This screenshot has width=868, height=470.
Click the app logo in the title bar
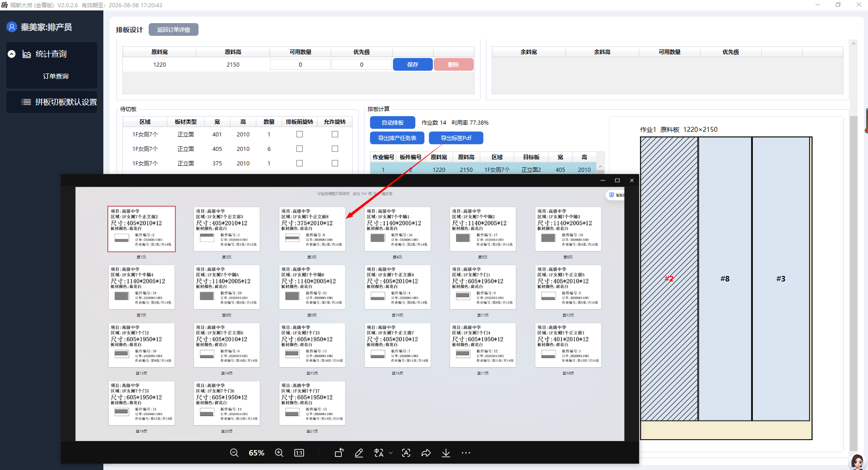point(5,5)
